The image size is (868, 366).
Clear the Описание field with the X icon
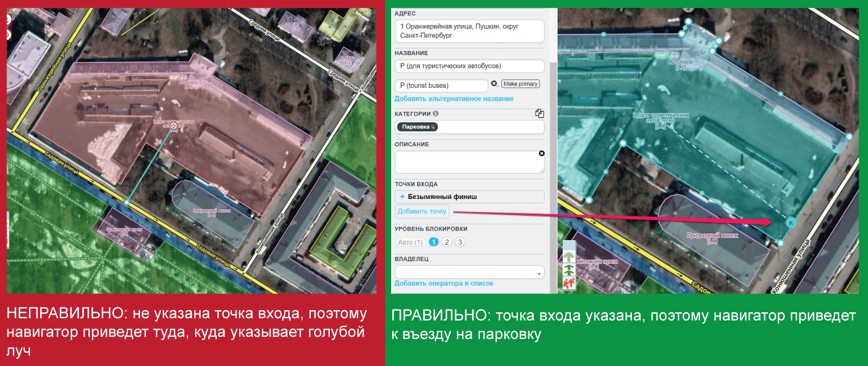pos(541,153)
